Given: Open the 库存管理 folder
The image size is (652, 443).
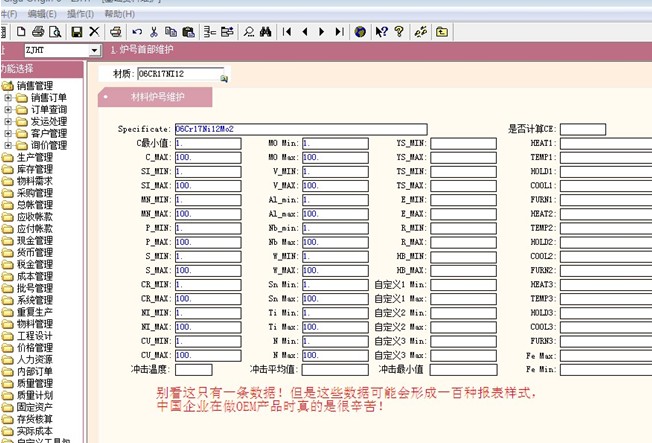Looking at the screenshot, I should point(34,169).
